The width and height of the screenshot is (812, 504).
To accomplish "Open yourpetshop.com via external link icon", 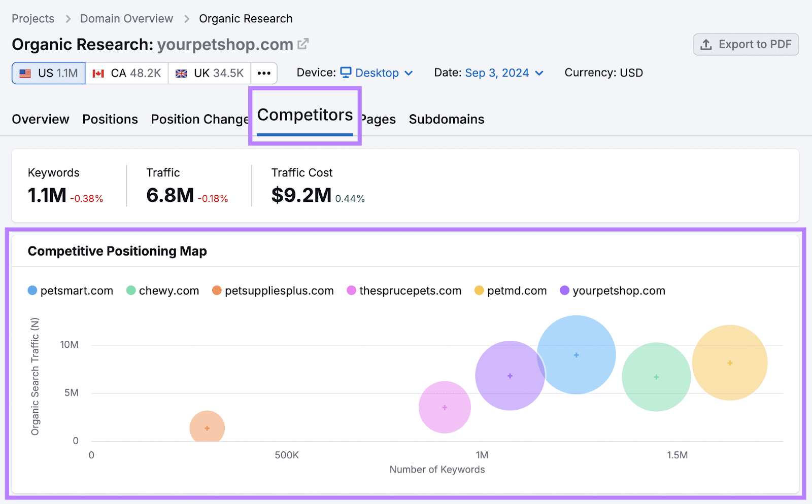I will coord(303,44).
